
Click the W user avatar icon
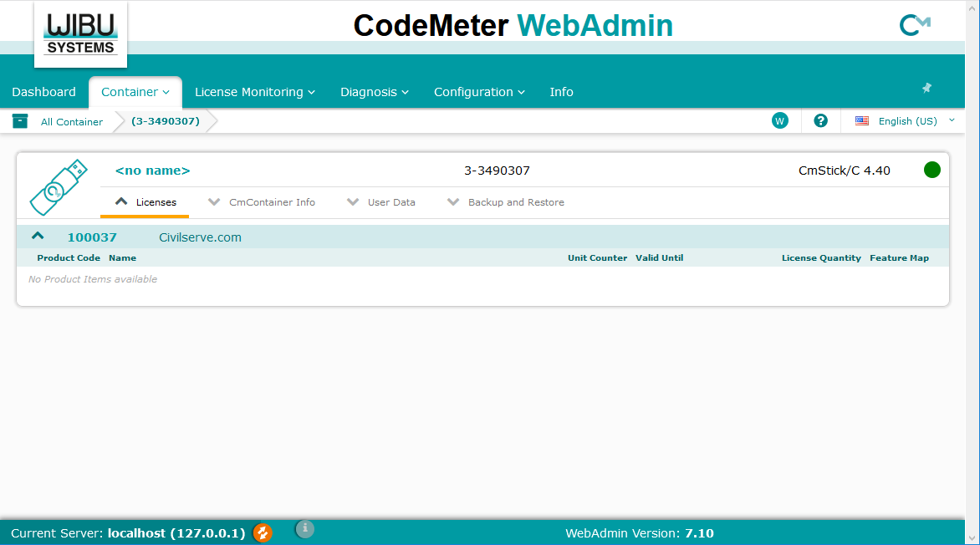pyautogui.click(x=779, y=120)
